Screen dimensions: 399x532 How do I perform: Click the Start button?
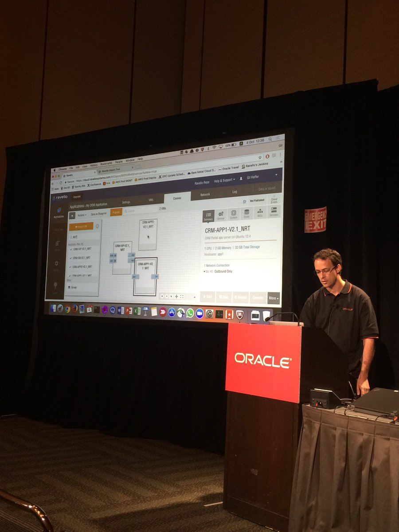[x=207, y=296]
